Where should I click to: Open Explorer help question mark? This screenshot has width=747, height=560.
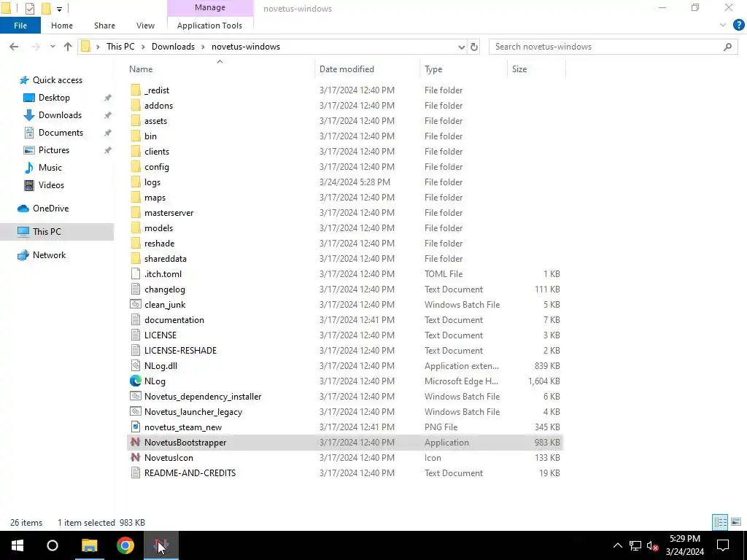click(738, 26)
